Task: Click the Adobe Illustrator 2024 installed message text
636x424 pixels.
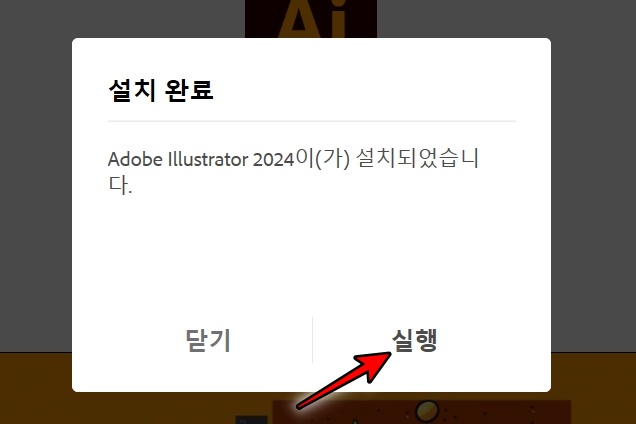Action: (293, 171)
